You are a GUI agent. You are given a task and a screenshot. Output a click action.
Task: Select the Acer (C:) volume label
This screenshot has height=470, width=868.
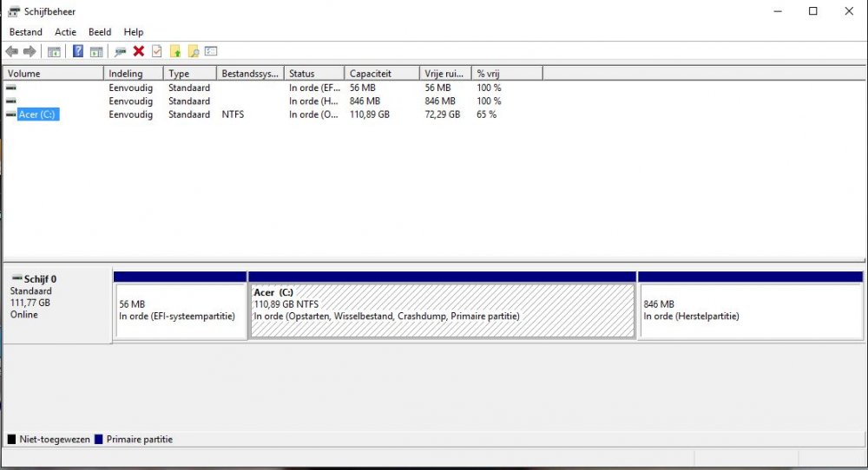point(37,114)
